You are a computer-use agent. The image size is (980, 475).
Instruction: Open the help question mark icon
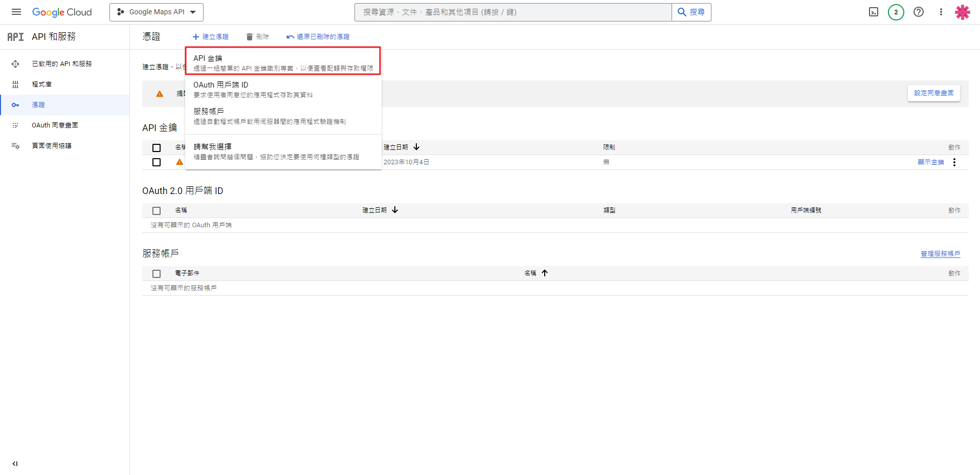tap(919, 12)
